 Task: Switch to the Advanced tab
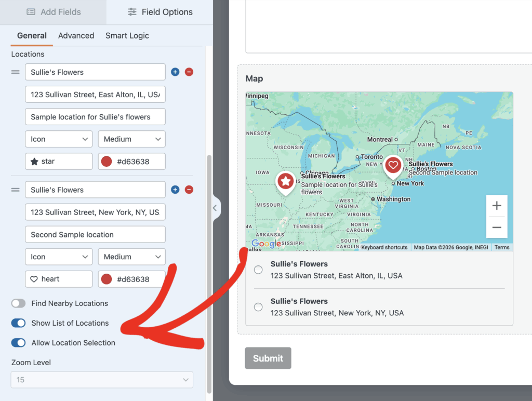pyautogui.click(x=76, y=36)
